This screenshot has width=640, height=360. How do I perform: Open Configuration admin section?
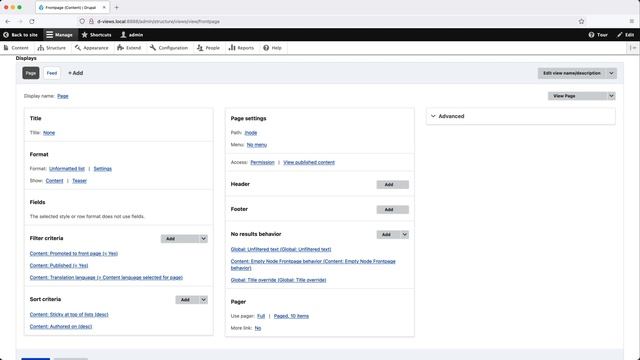tap(169, 48)
